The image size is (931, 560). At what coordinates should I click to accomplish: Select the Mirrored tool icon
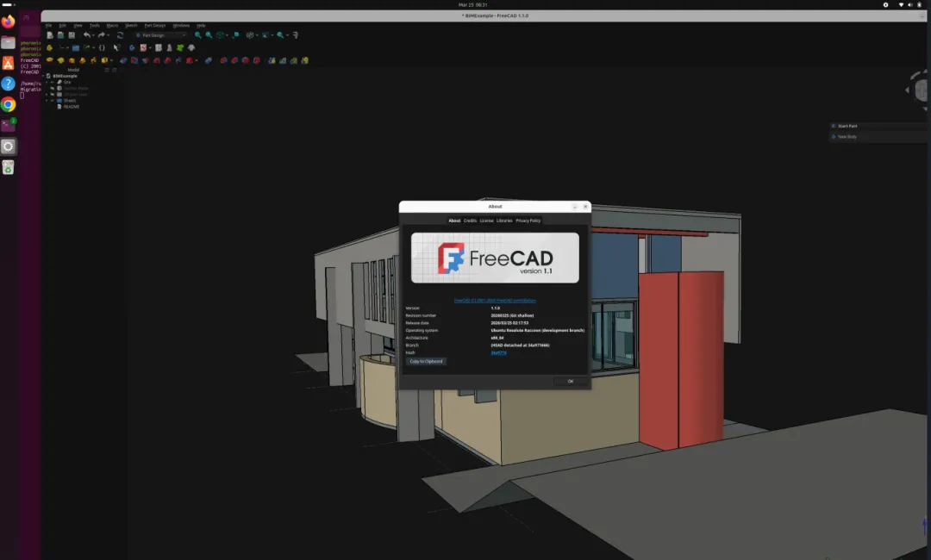point(272,60)
